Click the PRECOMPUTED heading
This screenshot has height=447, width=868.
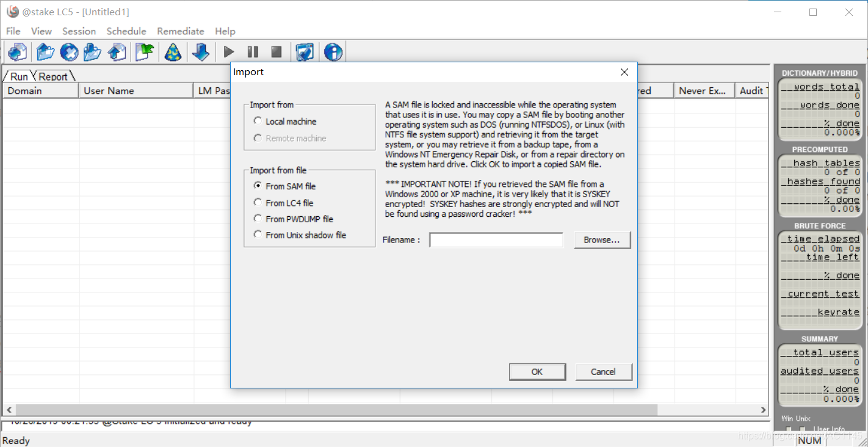pos(820,150)
